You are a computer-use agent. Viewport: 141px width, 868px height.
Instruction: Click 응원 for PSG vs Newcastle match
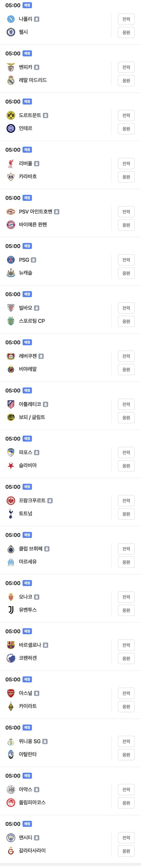coord(126,273)
